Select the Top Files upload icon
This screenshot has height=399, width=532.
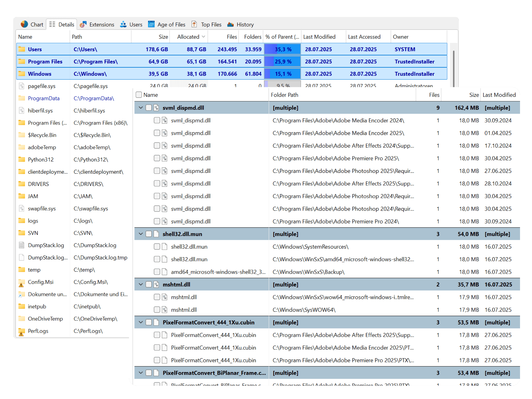pos(194,24)
